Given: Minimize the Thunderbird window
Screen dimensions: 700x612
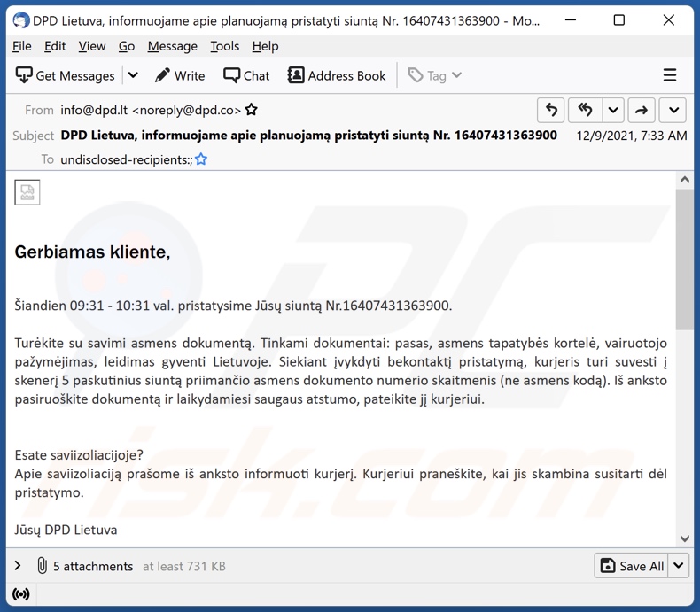Looking at the screenshot, I should (571, 20).
